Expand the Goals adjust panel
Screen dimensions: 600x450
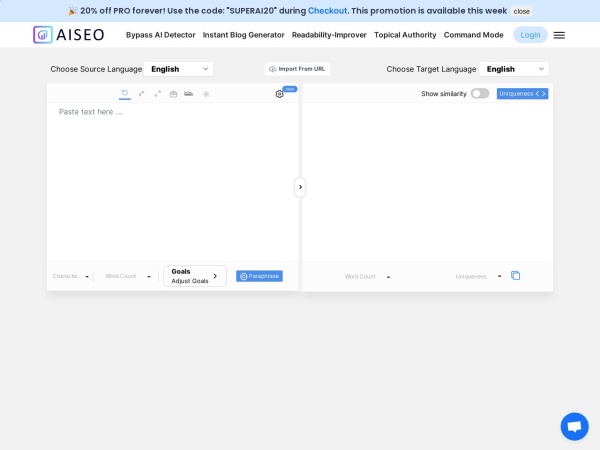click(195, 276)
